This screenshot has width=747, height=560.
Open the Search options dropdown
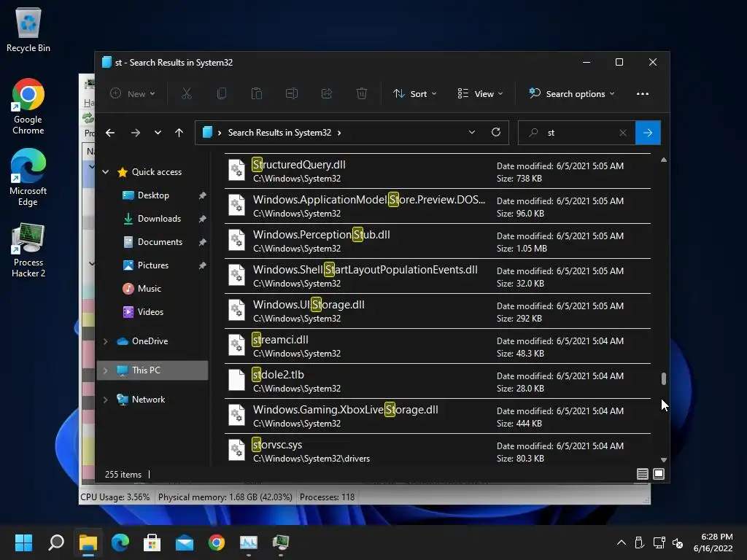(572, 94)
